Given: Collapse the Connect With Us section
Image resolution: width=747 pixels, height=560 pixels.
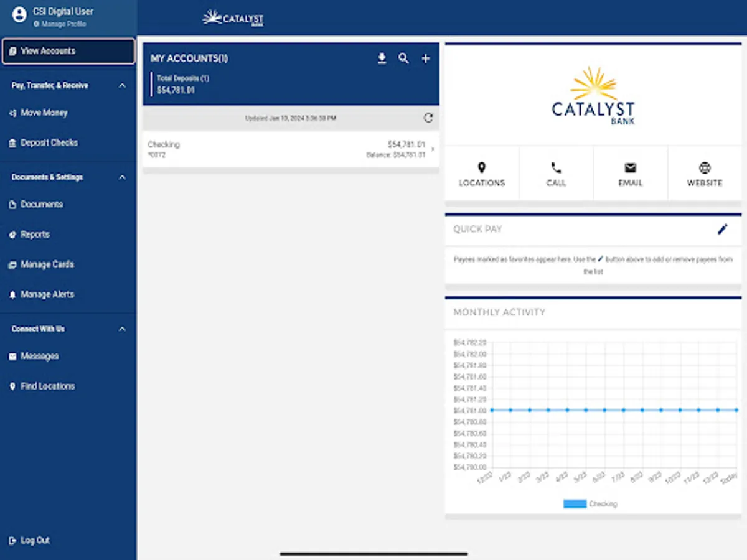Looking at the screenshot, I should 122,329.
